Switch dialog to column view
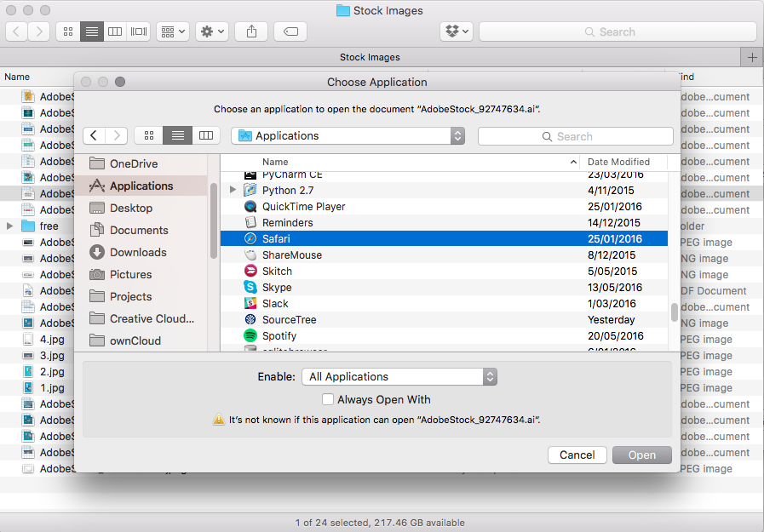This screenshot has height=532, width=764. (205, 135)
